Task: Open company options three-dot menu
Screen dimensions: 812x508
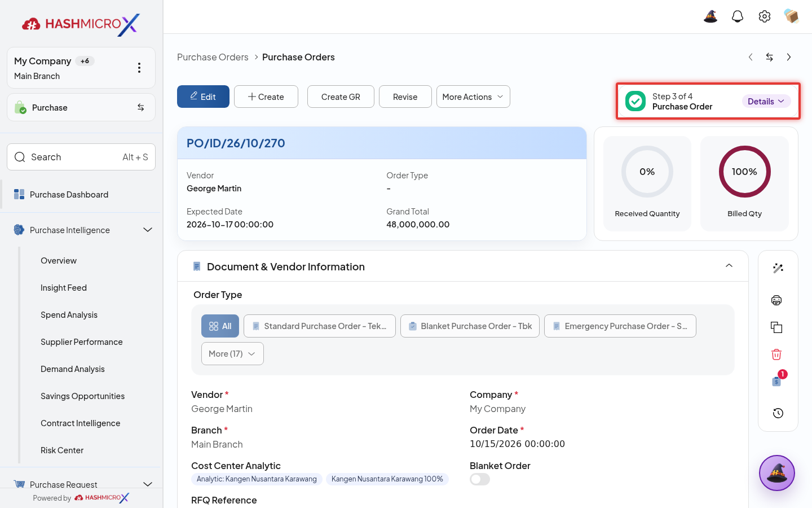Action: pyautogui.click(x=139, y=68)
